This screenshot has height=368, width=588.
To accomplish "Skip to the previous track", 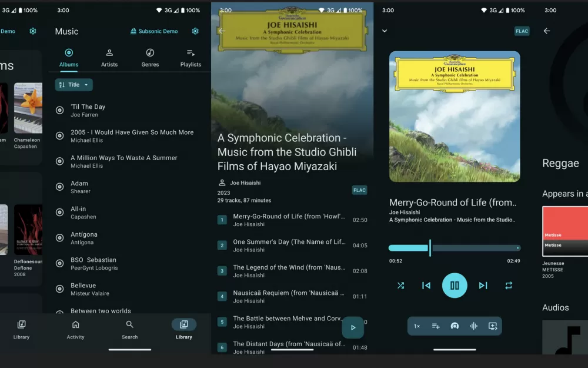I will [426, 286].
